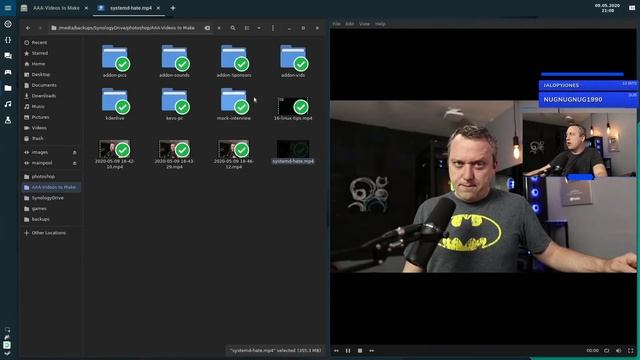Go back in the file manager
This screenshot has width=640, height=360.
28,28
